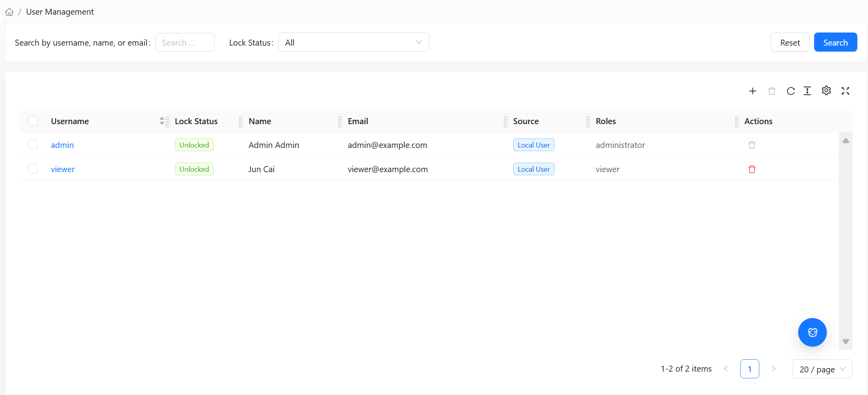The width and height of the screenshot is (868, 395).
Task: Open the admin user link
Action: [x=62, y=145]
